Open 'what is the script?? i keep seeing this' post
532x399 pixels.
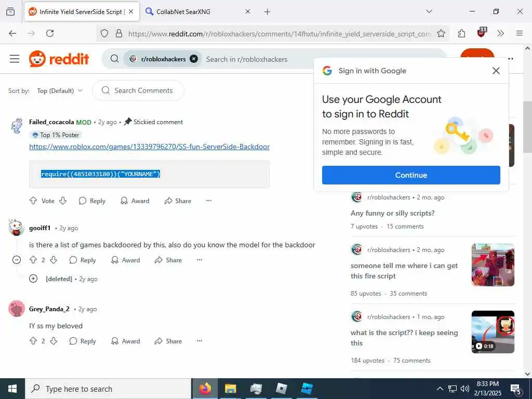coord(404,338)
